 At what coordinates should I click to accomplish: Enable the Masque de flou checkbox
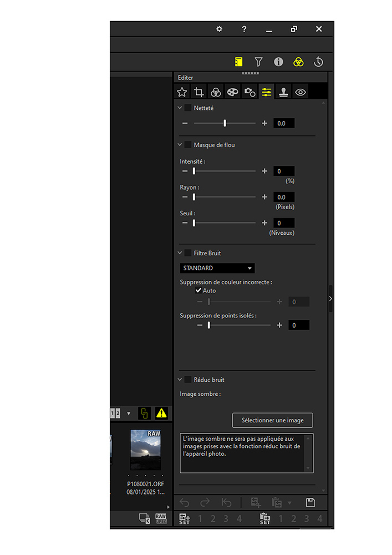pyautogui.click(x=188, y=144)
